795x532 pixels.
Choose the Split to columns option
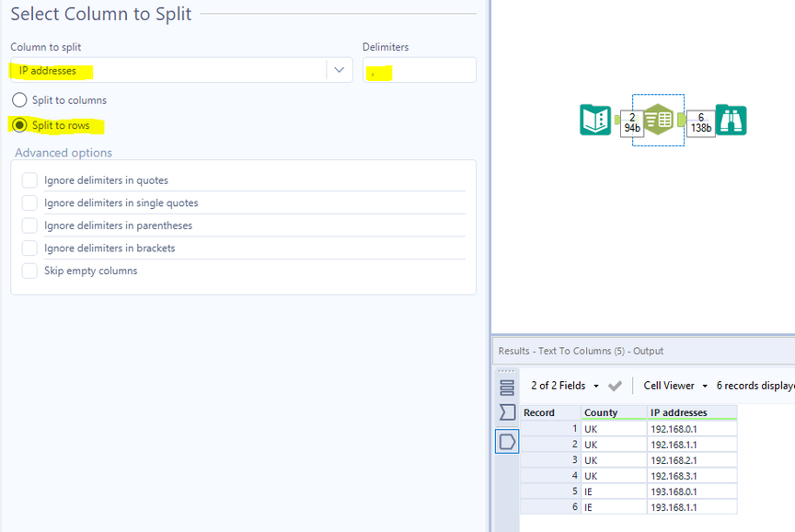[x=19, y=100]
